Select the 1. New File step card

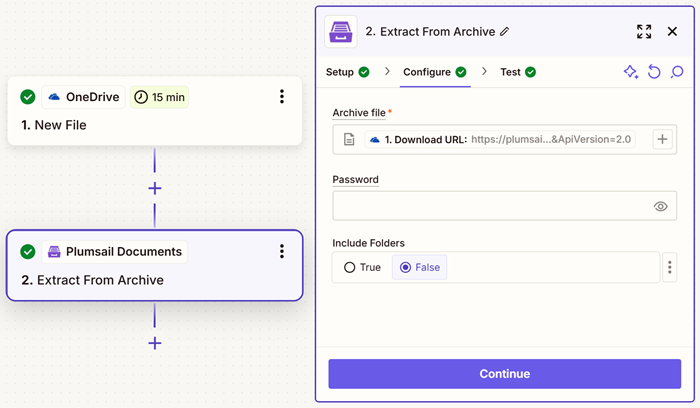tap(154, 111)
